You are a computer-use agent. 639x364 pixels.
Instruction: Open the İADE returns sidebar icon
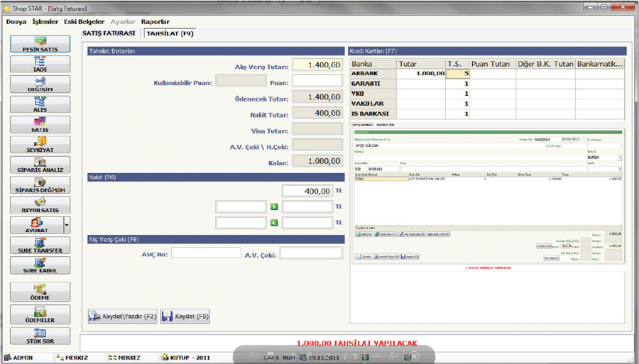click(x=40, y=65)
